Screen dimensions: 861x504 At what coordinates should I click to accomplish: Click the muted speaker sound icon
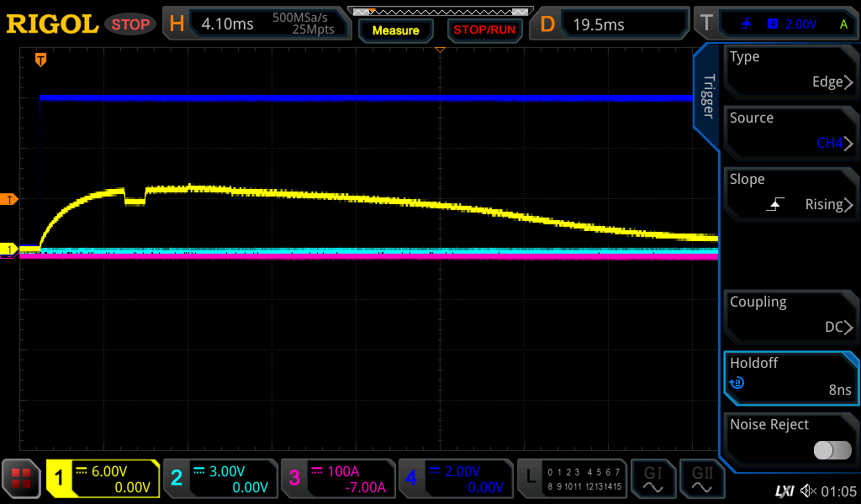[808, 491]
